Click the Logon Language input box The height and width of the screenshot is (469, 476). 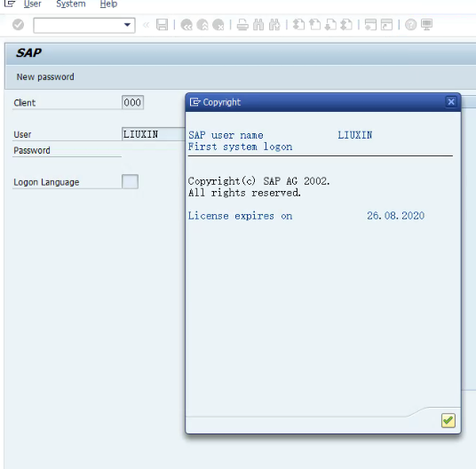[x=130, y=181]
